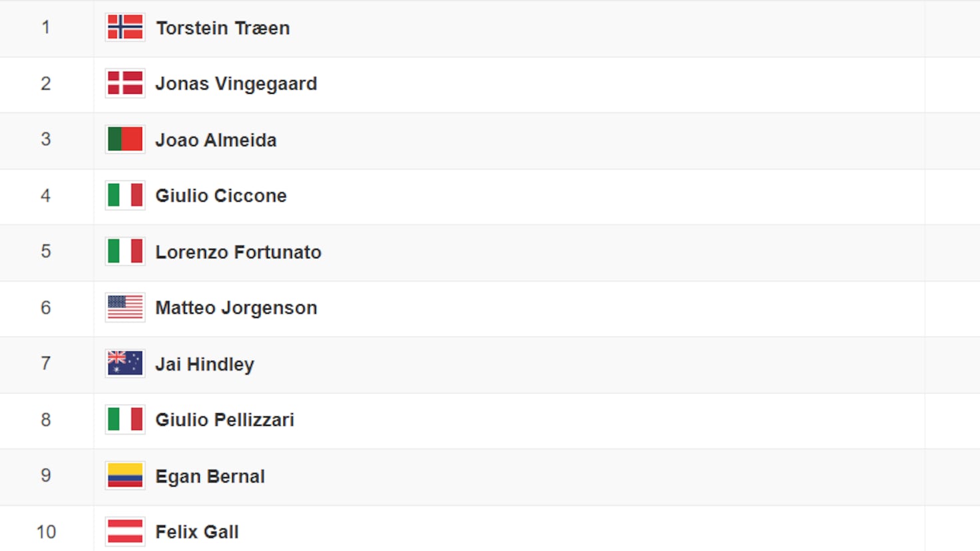Open rider link Joao Almeida
This screenshot has height=551, width=980.
pos(216,140)
